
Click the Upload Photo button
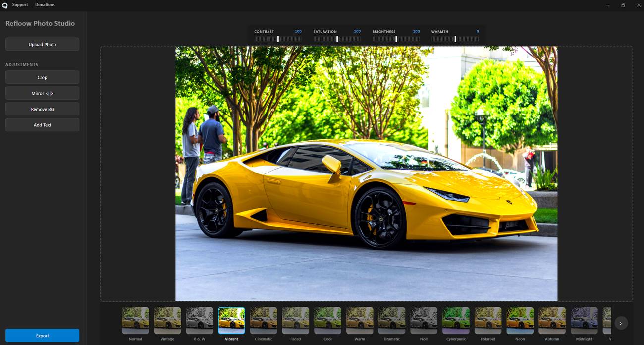pyautogui.click(x=42, y=44)
